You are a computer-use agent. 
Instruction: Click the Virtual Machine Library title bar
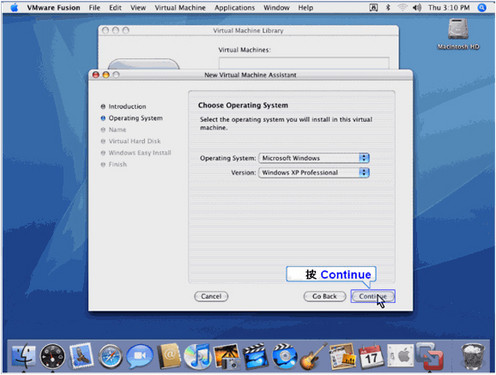[248, 30]
